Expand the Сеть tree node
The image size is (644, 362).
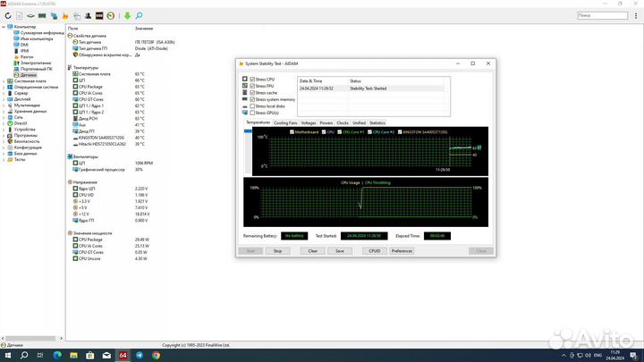click(4, 117)
